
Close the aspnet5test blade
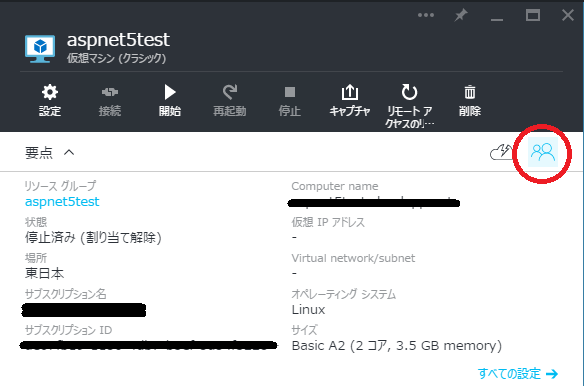tap(568, 15)
